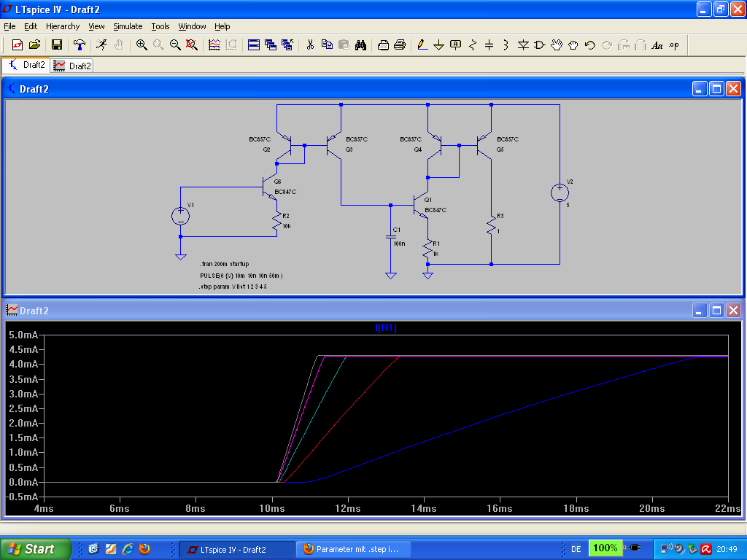Click the Zoom In magnifier icon
This screenshot has width=747, height=560.
pyautogui.click(x=142, y=45)
